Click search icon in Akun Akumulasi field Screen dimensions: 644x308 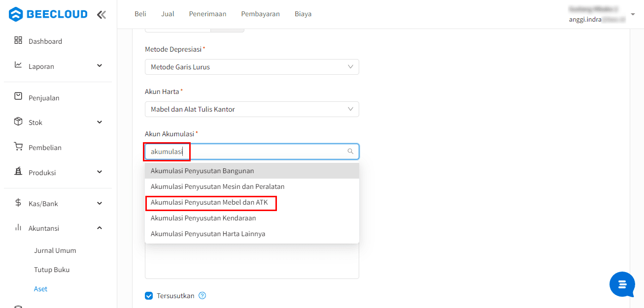350,152
